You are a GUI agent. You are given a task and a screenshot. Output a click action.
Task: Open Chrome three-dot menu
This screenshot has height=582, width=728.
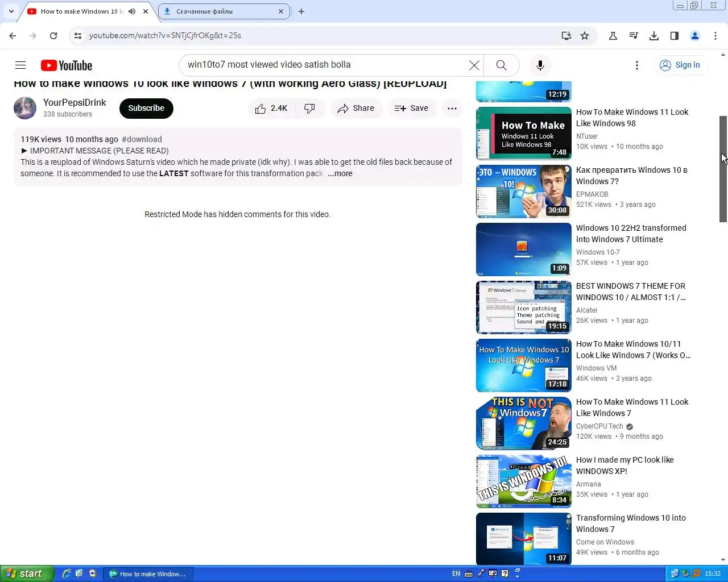pyautogui.click(x=715, y=35)
